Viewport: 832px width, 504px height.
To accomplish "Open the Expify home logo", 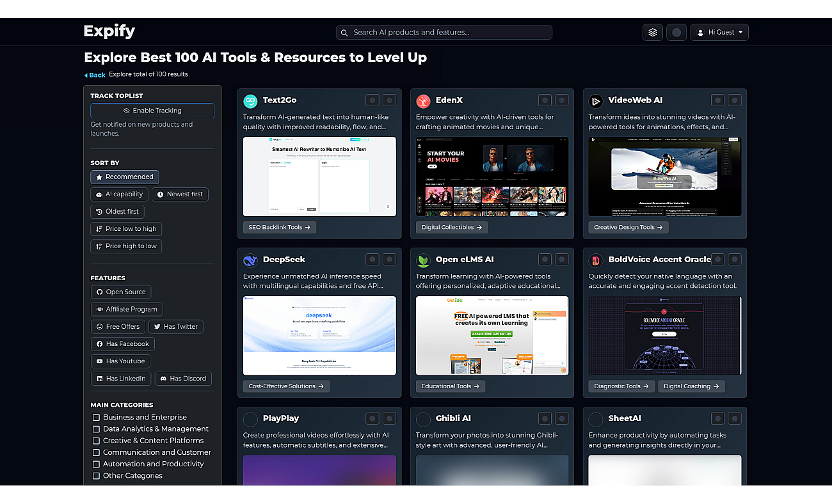I will tap(109, 31).
